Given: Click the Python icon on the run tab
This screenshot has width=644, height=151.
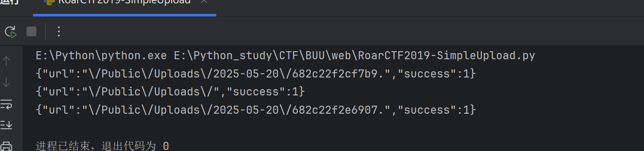Looking at the screenshot, I should [49, 2].
